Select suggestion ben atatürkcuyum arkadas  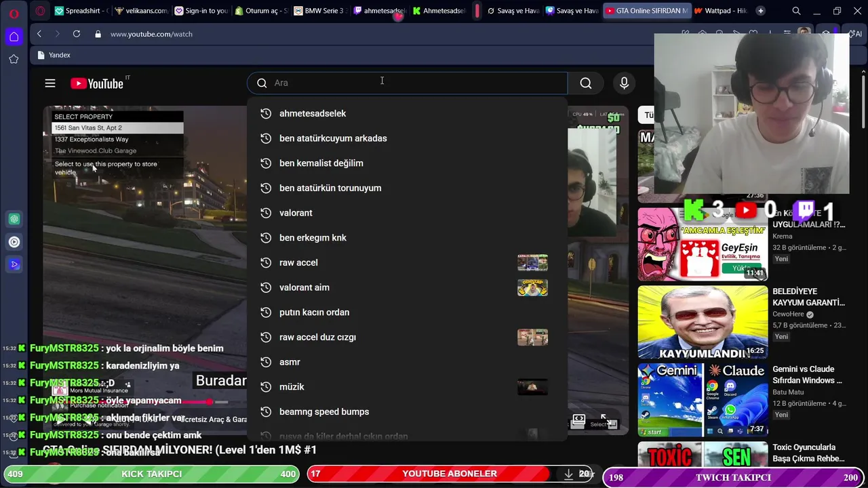pyautogui.click(x=407, y=138)
